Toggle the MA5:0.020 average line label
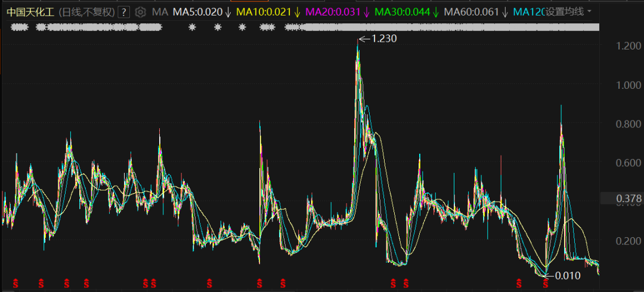Image resolution: width=644 pixels, height=292 pixels. pyautogui.click(x=197, y=12)
